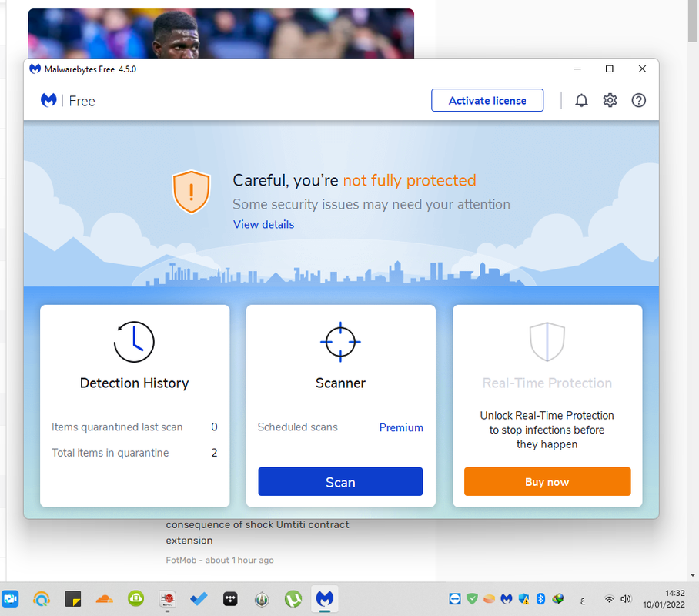The width and height of the screenshot is (699, 616).
Task: Open the Sticky Notes taskbar icon
Action: (73, 598)
